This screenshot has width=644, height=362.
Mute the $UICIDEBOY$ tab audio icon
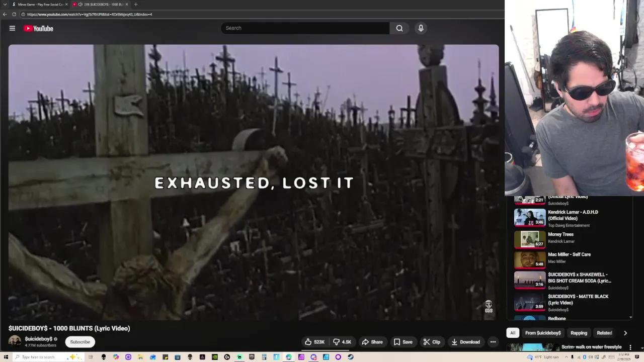(80, 4)
